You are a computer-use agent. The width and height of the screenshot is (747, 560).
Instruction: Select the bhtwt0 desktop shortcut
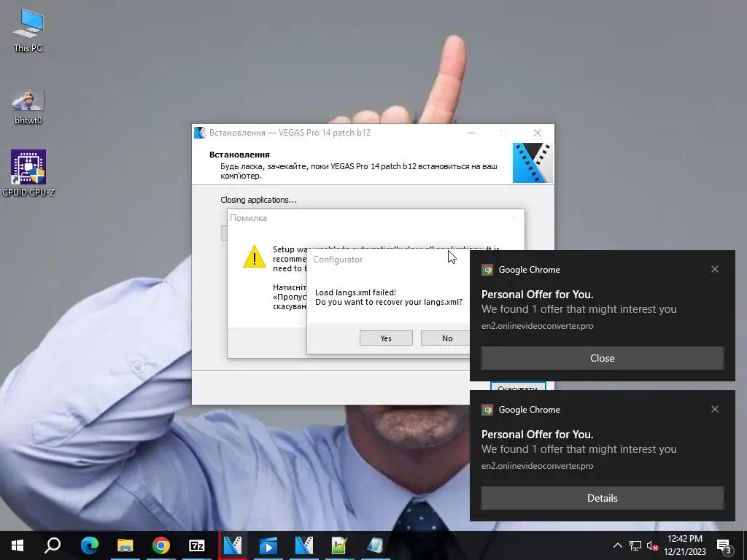pos(28,106)
